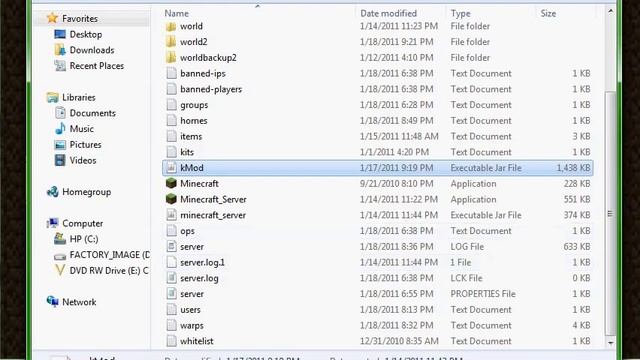Click the users text file icon
Image resolution: width=640 pixels, height=360 pixels.
point(171,310)
